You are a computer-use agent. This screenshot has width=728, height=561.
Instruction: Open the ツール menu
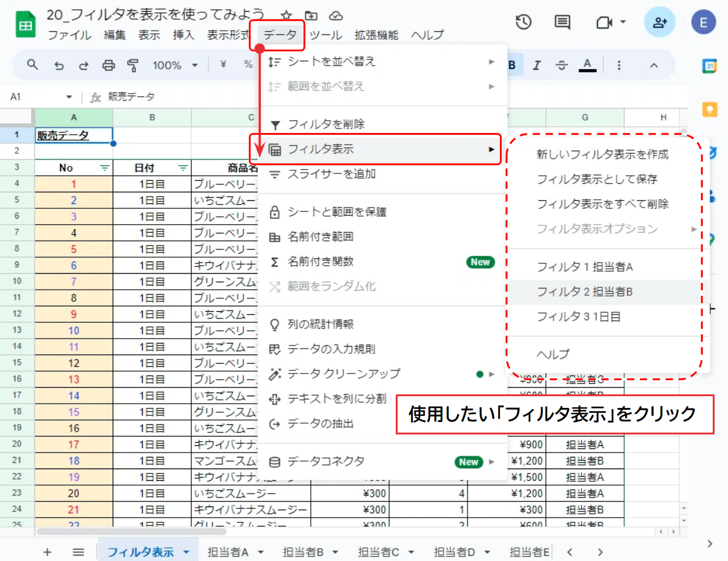pyautogui.click(x=327, y=35)
